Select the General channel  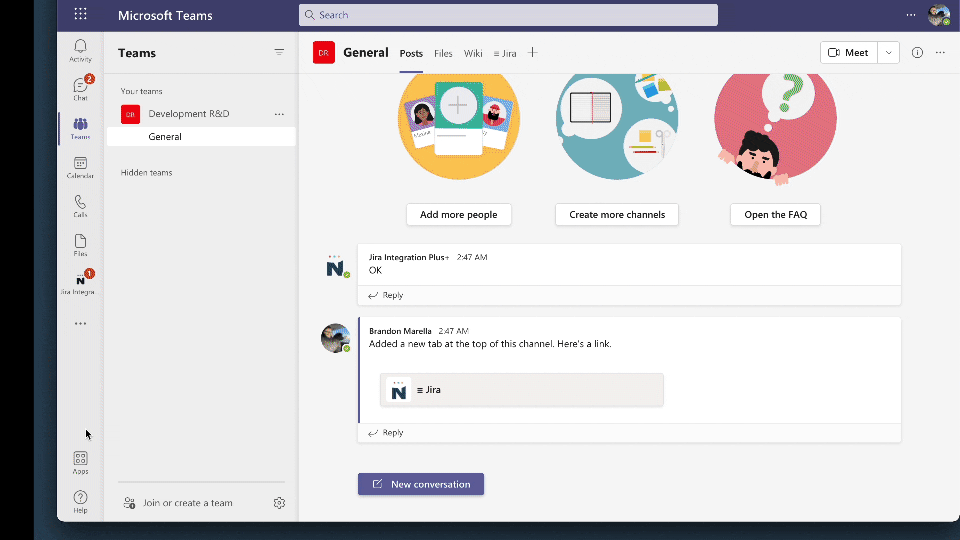coord(201,137)
